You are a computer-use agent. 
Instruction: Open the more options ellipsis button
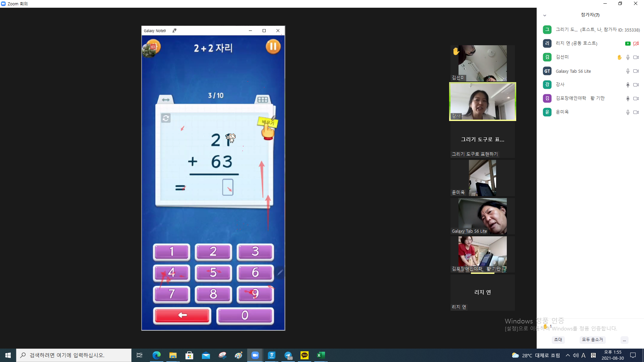point(624,340)
